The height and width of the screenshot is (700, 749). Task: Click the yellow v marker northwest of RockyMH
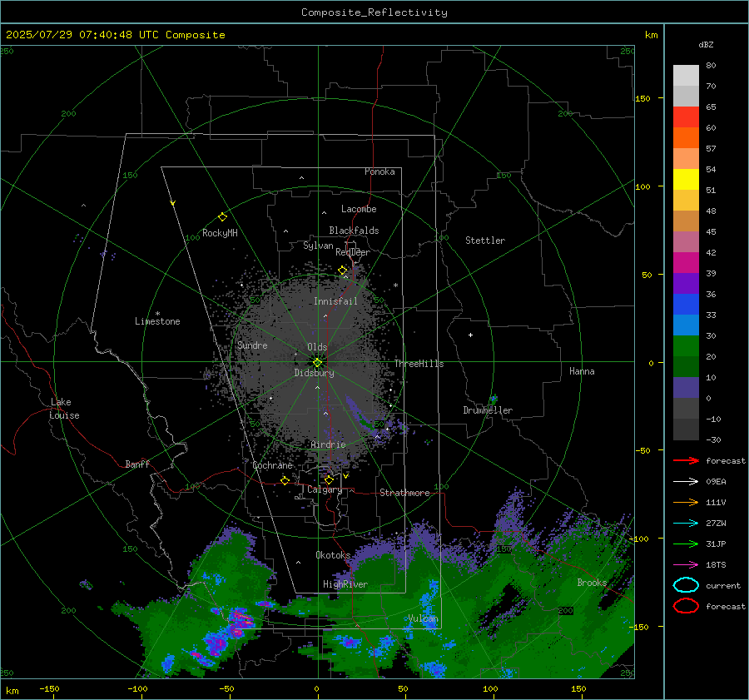[x=173, y=203]
